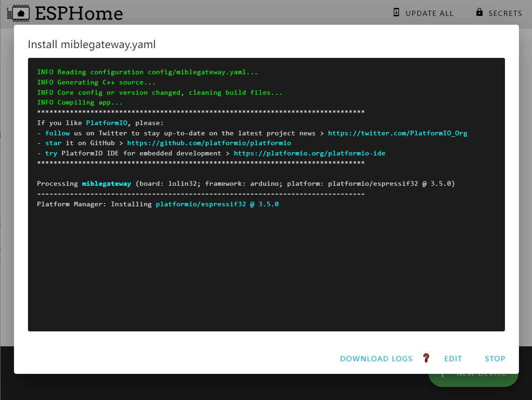This screenshot has height=400, width=532.
Task: Click the word "try" in the IDE line
Action: click(x=51, y=153)
